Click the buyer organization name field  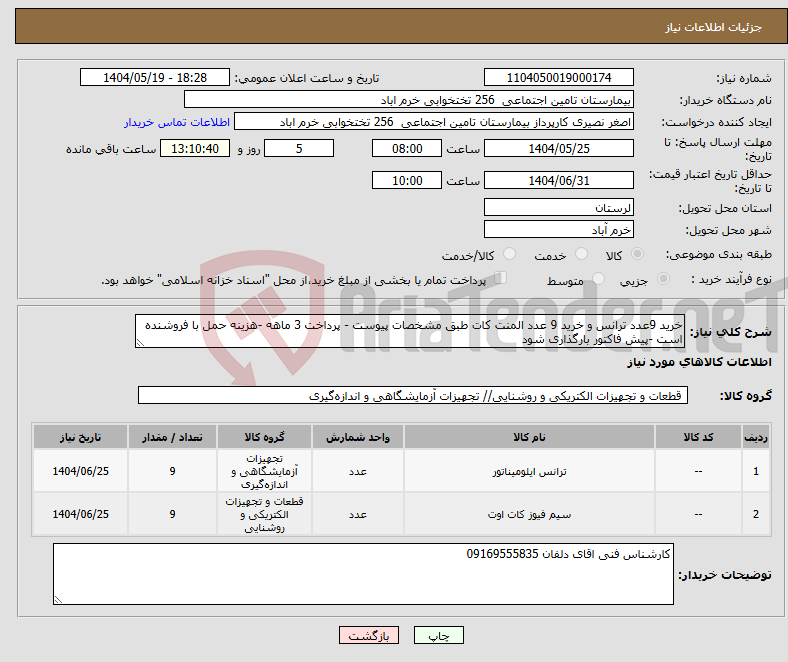coord(409,100)
